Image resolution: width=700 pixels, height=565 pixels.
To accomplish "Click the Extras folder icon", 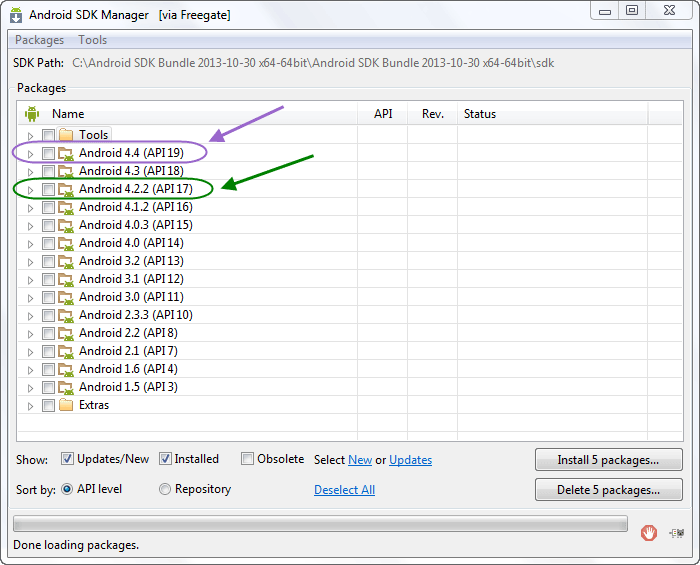I will (x=66, y=405).
